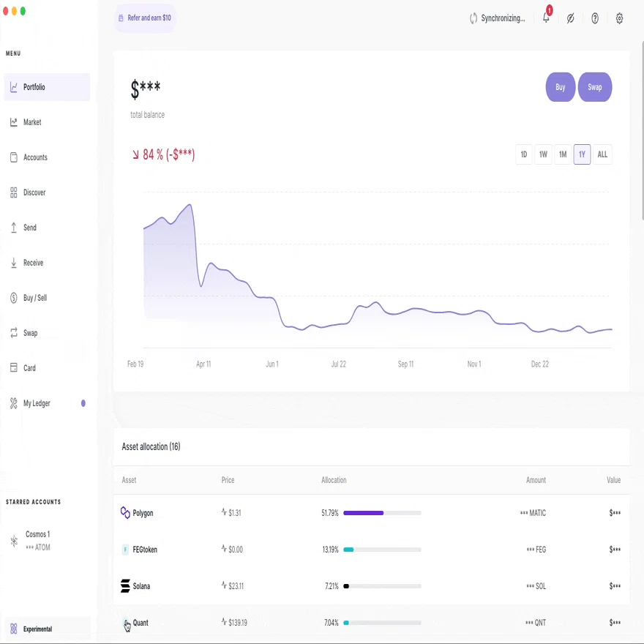
Task: Click the Discover grid icon
Action: (x=14, y=192)
